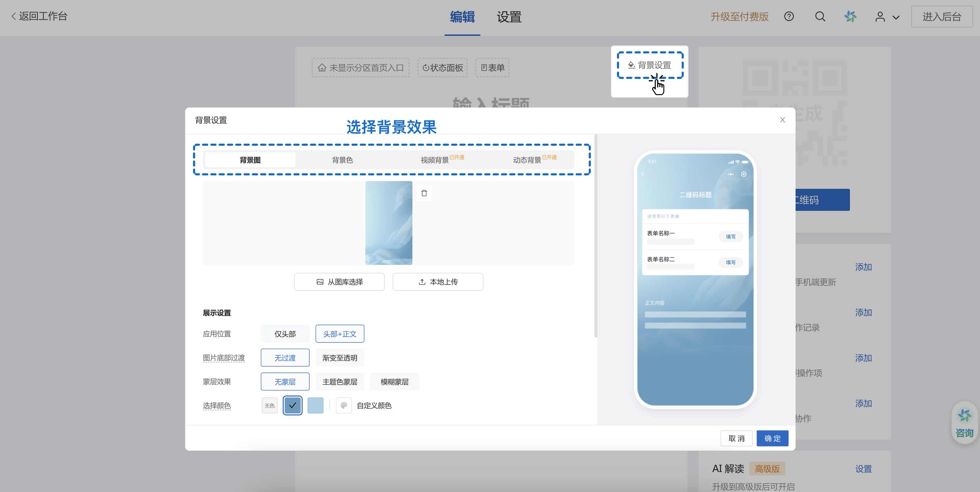Click the help question mark icon

click(789, 17)
